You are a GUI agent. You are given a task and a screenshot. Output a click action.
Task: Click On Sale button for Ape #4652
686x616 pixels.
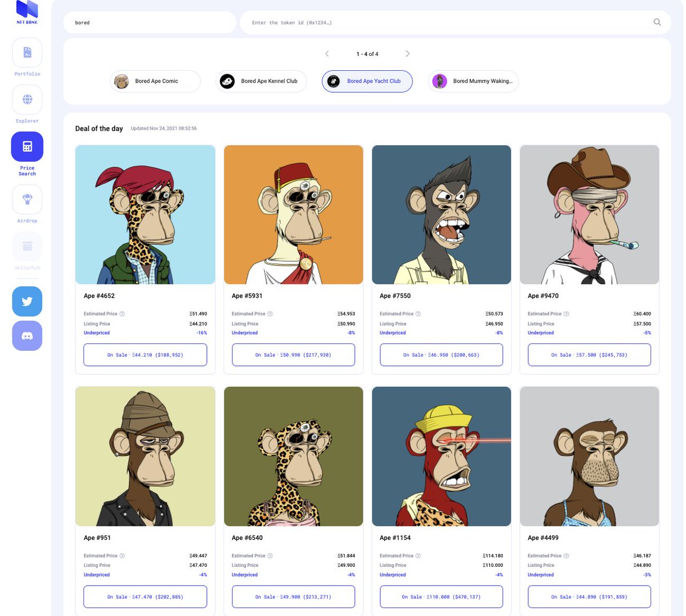[x=145, y=355]
